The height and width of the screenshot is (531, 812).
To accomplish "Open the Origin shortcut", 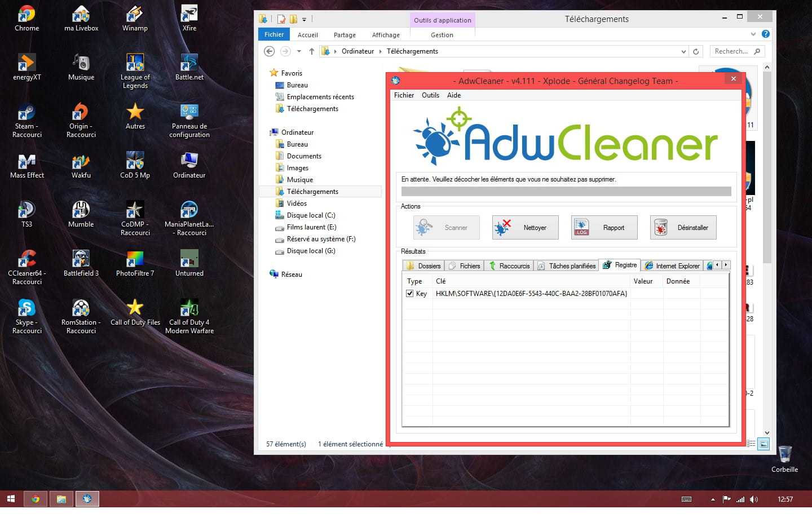I will 81,120.
